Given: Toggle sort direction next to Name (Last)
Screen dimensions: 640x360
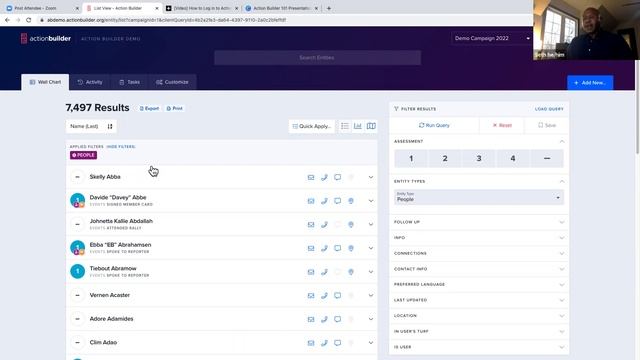Looking at the screenshot, I should 110,127.
